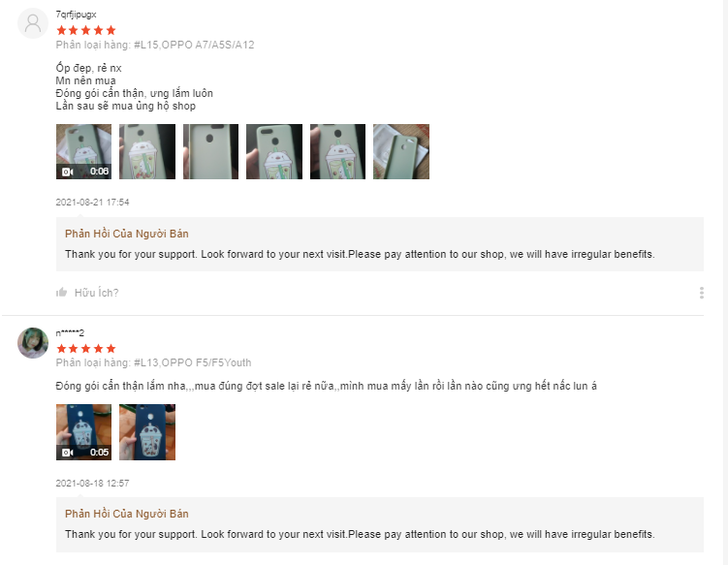
Task: Click first Phản Hồi Của Người Bán heading
Action: click(127, 234)
